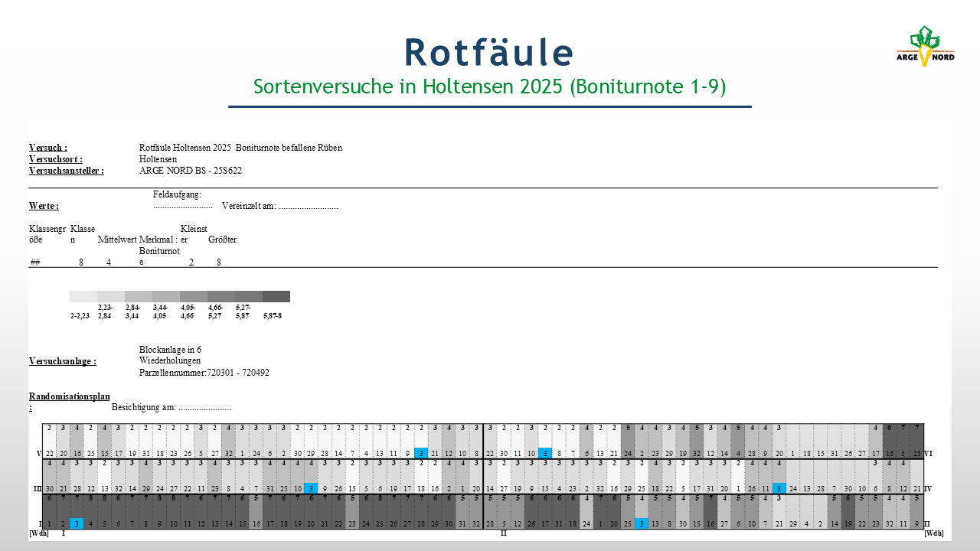
Task: Select the blue plot 3 in block IV
Action: pos(779,488)
